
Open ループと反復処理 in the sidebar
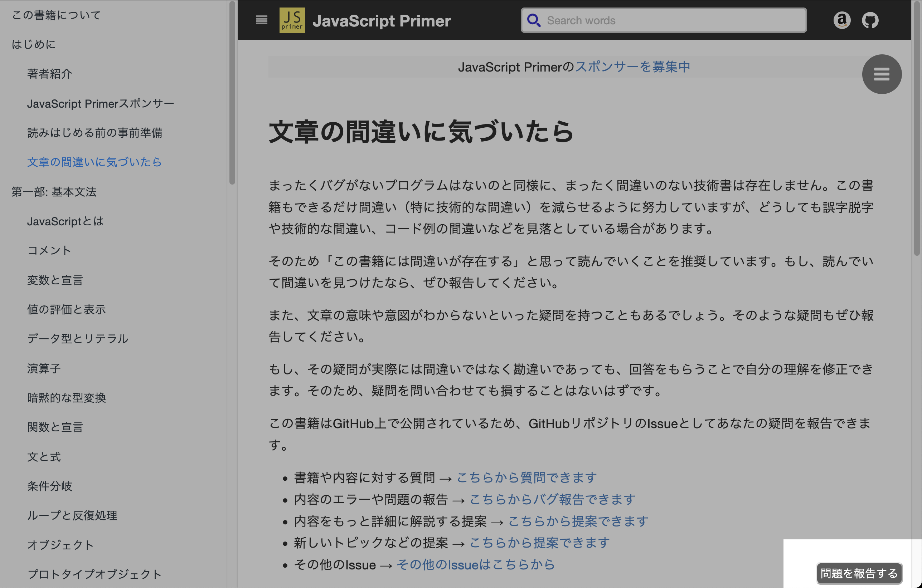[72, 516]
